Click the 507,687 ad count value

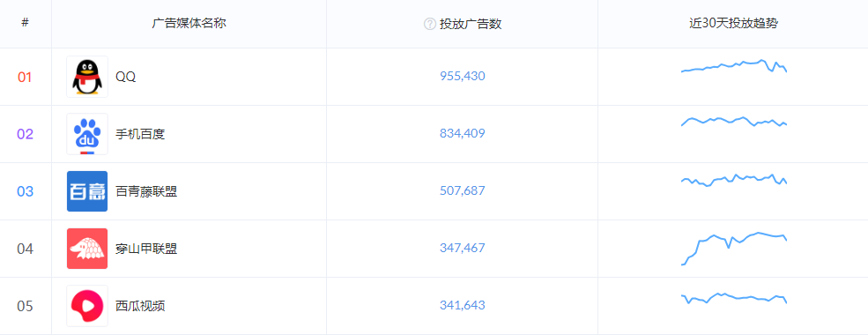tap(463, 191)
